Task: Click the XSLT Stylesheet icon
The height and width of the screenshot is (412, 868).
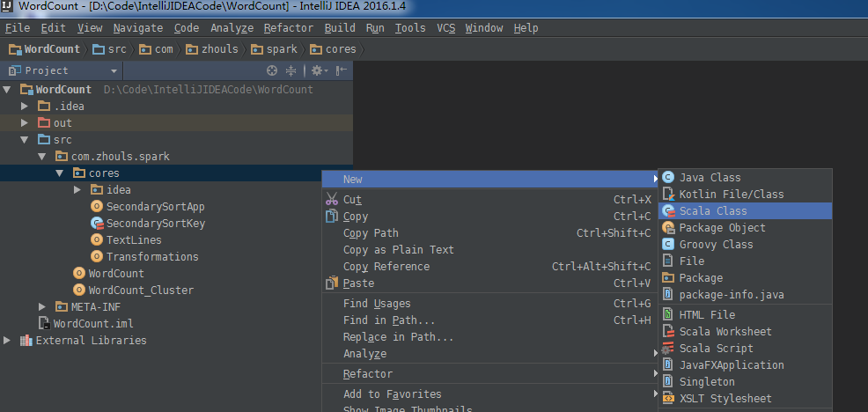Action: (669, 398)
